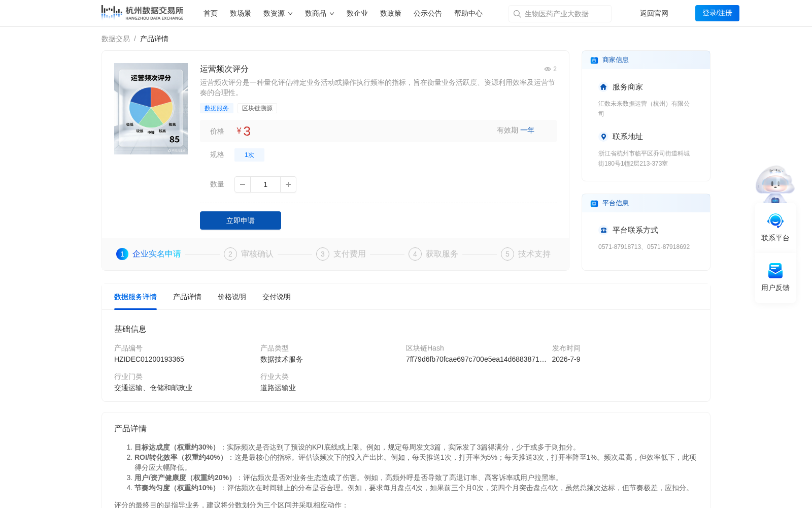
Task: Click the robot assistant mascot
Action: coord(775,184)
